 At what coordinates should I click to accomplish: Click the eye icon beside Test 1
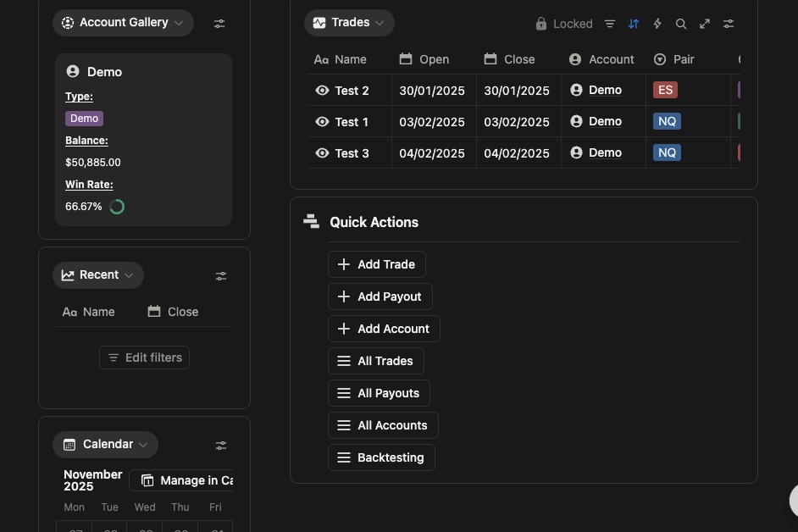(x=322, y=122)
